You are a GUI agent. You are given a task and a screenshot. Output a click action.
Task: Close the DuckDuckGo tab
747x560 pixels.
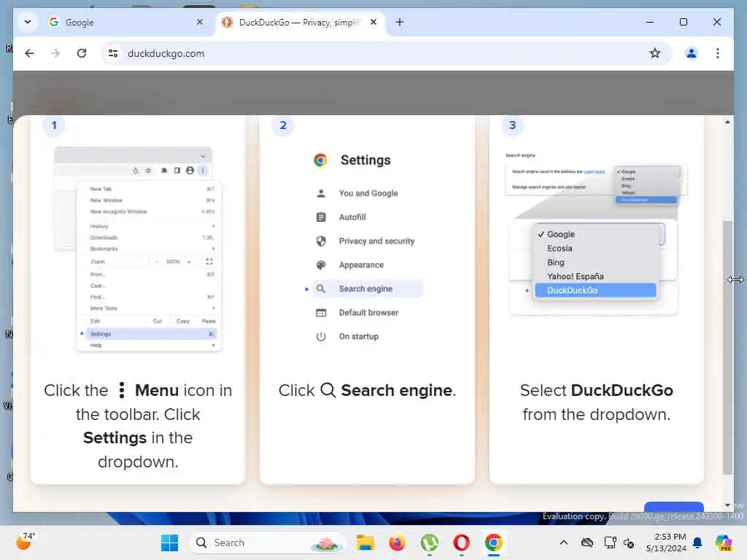coord(373,22)
